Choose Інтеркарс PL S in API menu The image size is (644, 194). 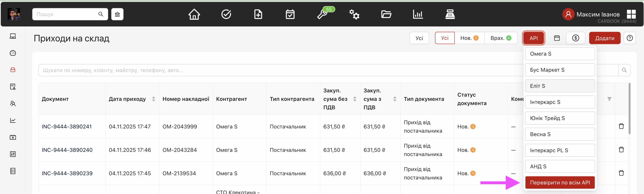coord(560,150)
